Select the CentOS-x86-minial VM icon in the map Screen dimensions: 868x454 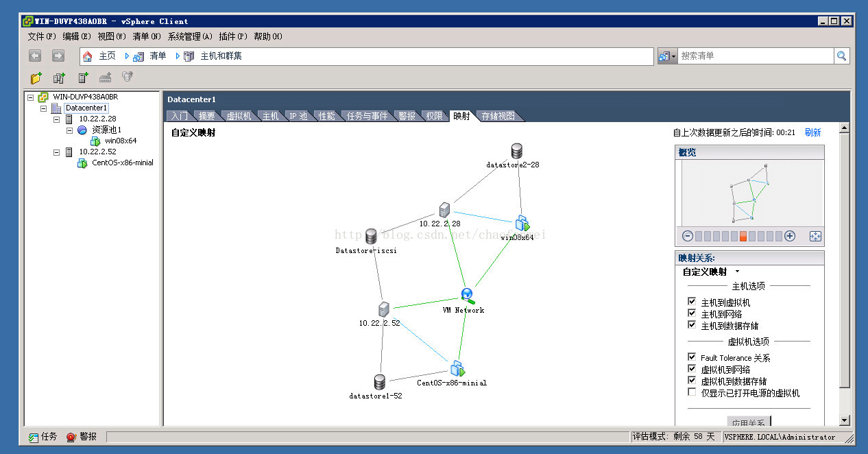pyautogui.click(x=457, y=369)
